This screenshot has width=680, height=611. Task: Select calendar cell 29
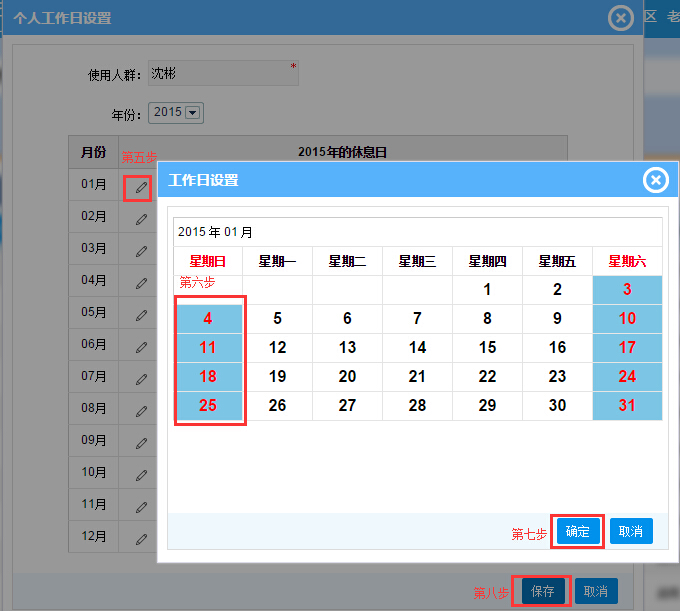click(x=487, y=406)
